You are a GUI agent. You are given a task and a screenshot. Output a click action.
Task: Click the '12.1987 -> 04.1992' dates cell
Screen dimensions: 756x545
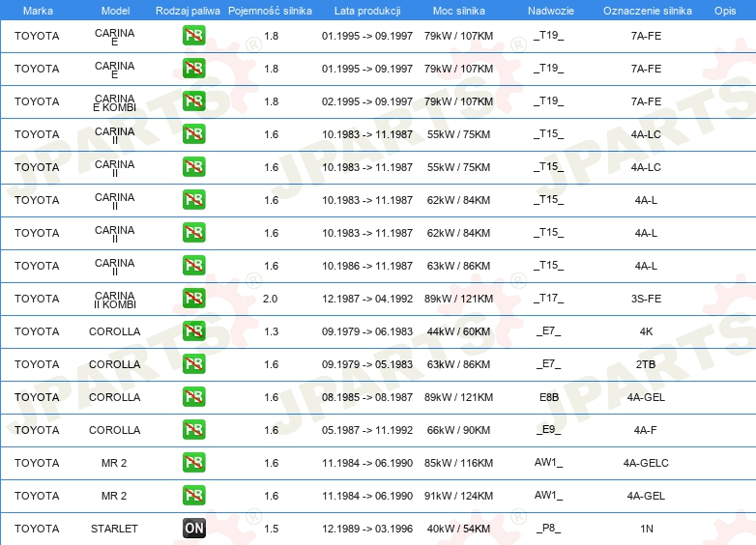click(367, 299)
